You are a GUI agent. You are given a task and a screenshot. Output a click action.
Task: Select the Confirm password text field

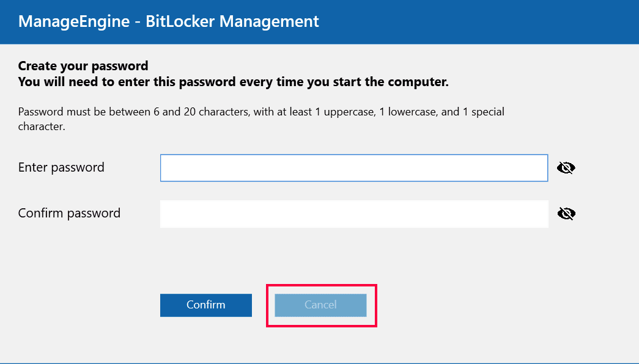click(x=353, y=213)
